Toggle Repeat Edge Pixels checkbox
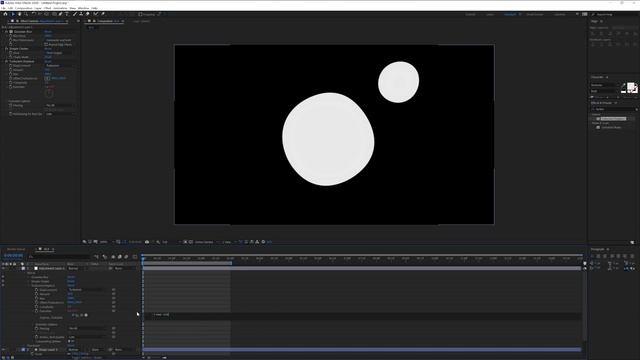Image resolution: width=640 pixels, height=360 pixels. pos(46,44)
